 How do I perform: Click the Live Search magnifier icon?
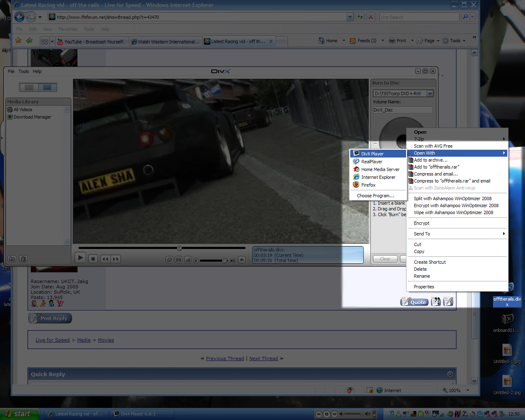[x=465, y=17]
